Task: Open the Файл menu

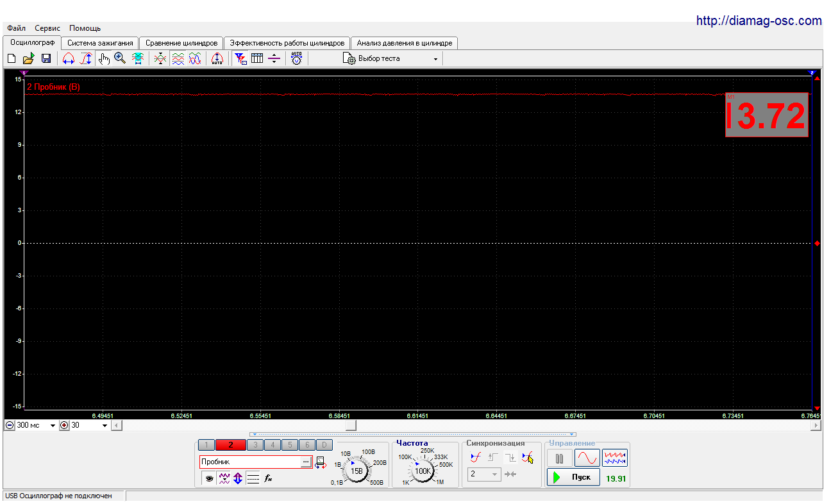Action: click(x=17, y=28)
